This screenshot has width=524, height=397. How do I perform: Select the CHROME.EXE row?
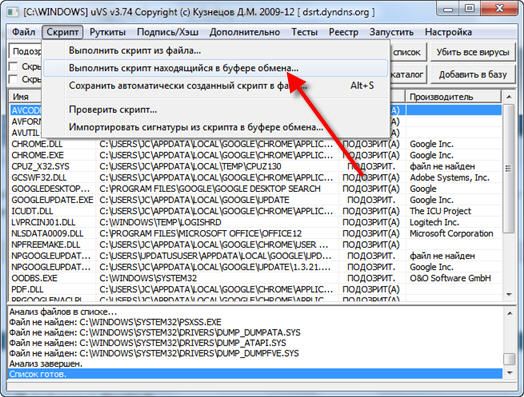(256, 155)
